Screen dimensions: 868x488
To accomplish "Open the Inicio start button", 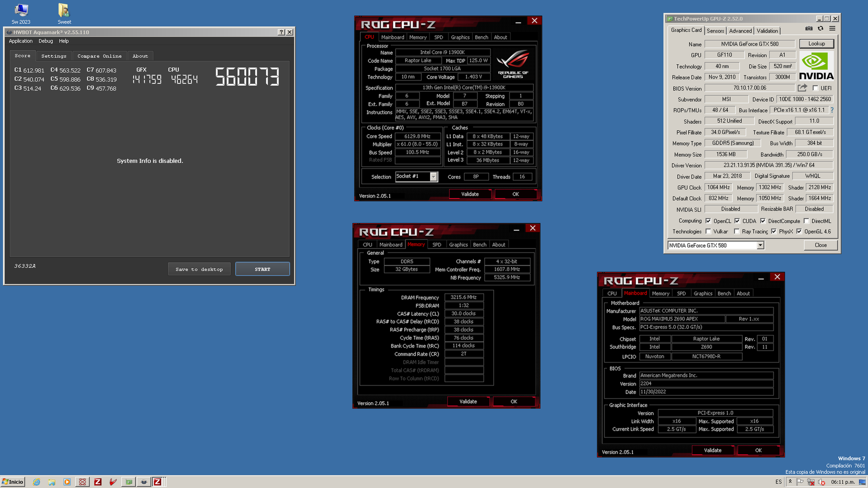I will click(x=13, y=482).
